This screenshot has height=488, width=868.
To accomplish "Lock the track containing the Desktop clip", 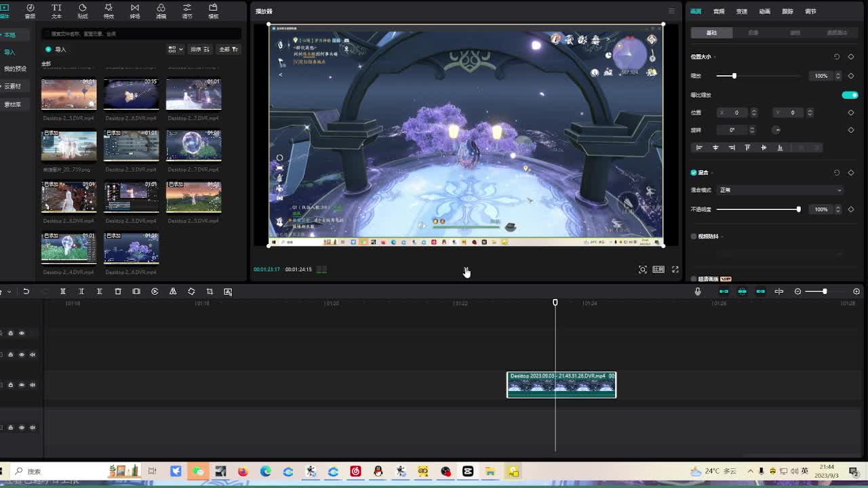I will [10, 385].
